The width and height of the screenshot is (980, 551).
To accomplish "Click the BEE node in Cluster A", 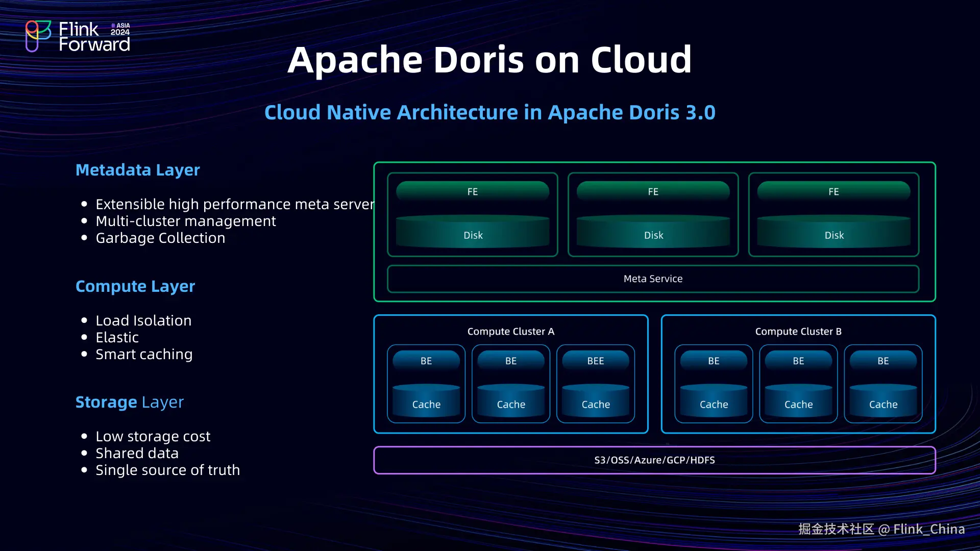I will [595, 361].
